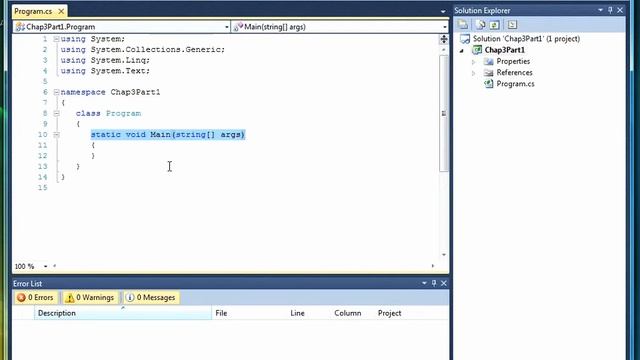640x360 pixels.
Task: Click the 'namespace Chap3Part1' text
Action: (x=110, y=92)
